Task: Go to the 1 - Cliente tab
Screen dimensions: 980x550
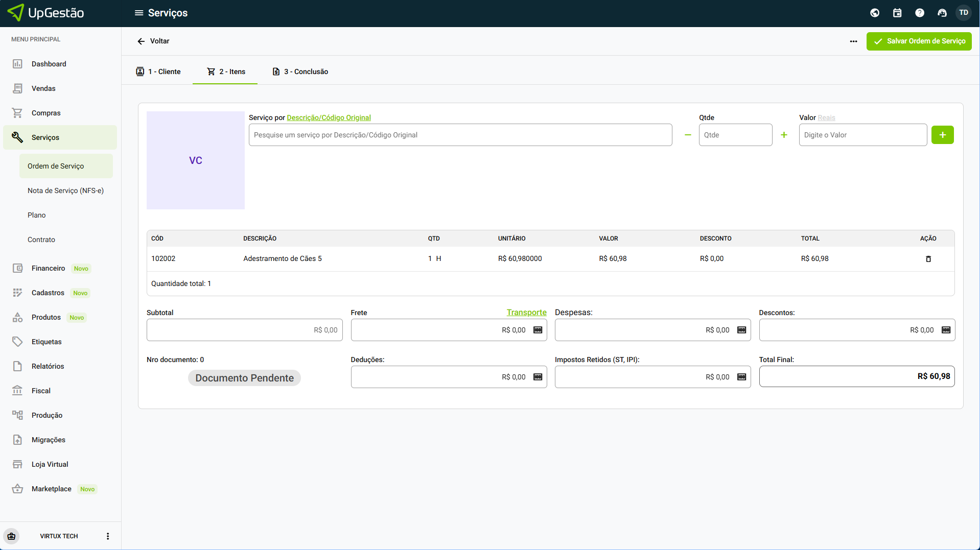Action: tap(158, 71)
